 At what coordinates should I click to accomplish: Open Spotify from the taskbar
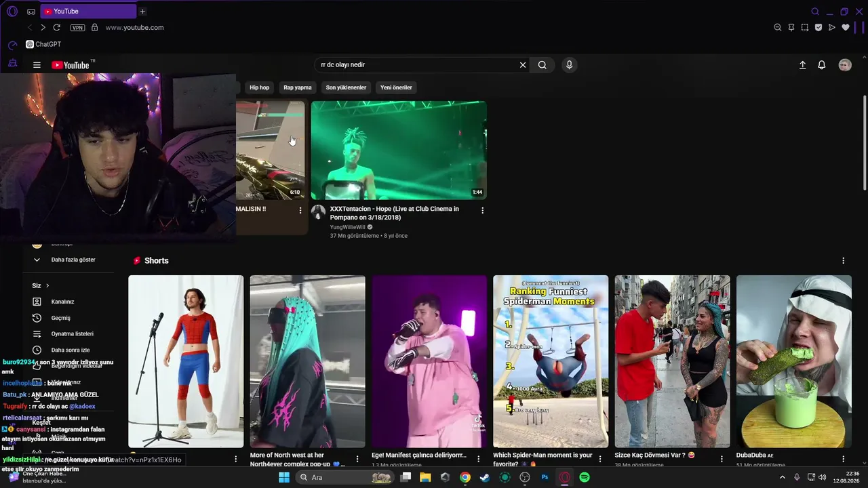(x=585, y=477)
